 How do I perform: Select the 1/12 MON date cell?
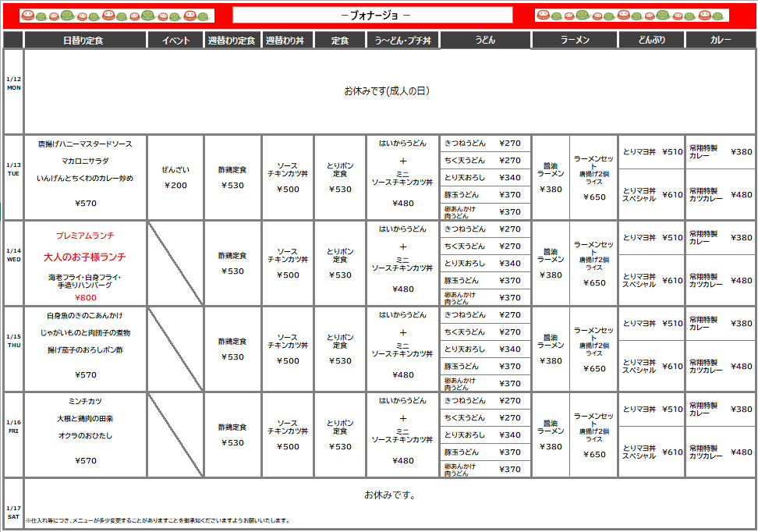14,83
